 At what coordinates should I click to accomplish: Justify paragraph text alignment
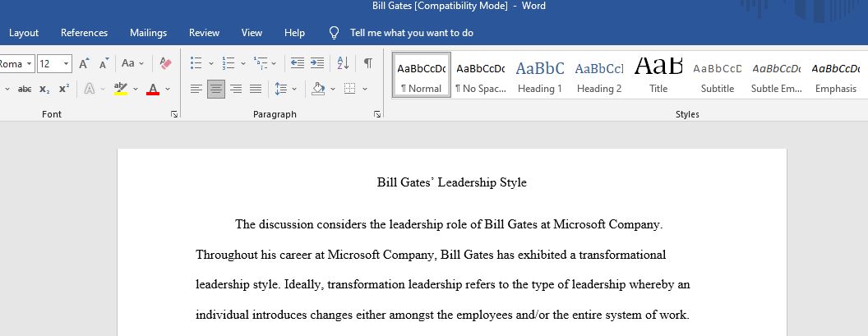coord(256,89)
